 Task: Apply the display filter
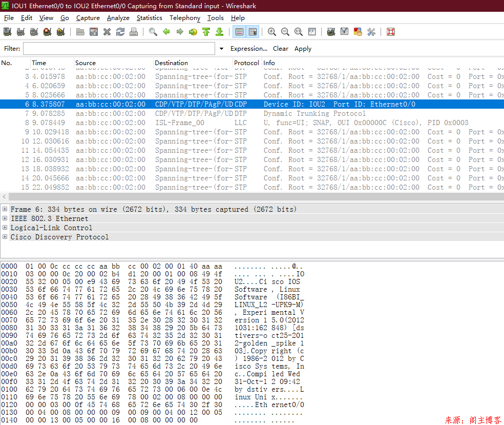point(303,49)
